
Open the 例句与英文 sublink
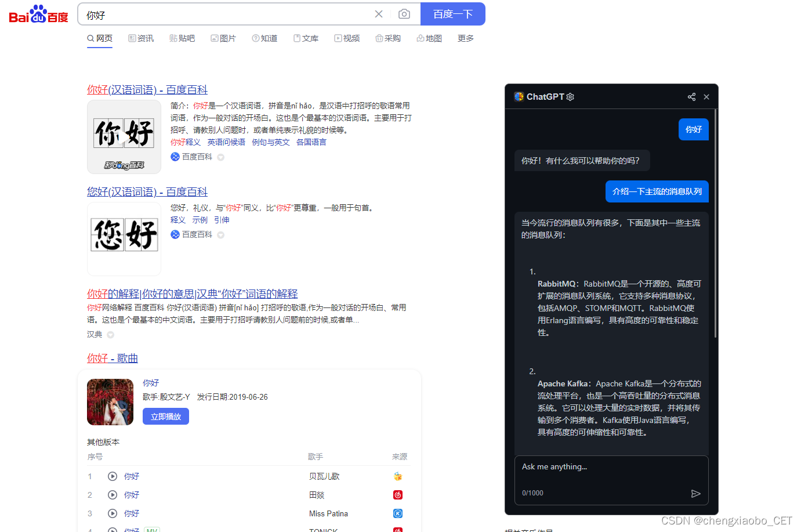point(271,142)
